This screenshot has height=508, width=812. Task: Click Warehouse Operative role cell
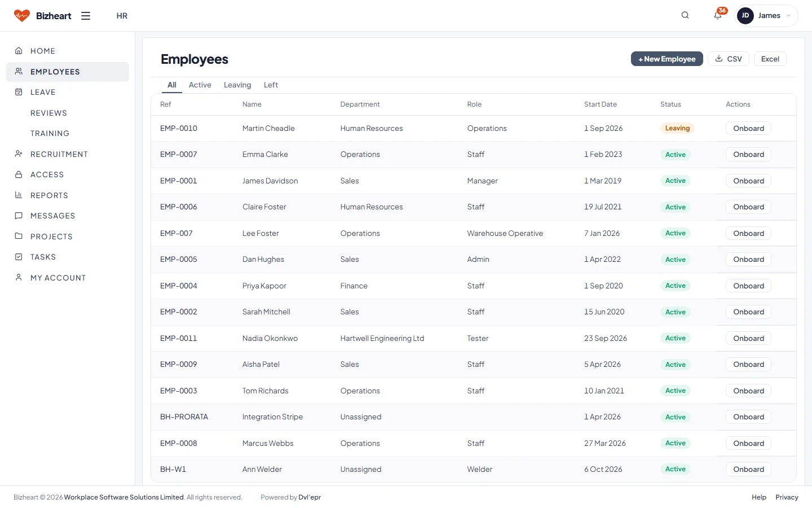505,233
